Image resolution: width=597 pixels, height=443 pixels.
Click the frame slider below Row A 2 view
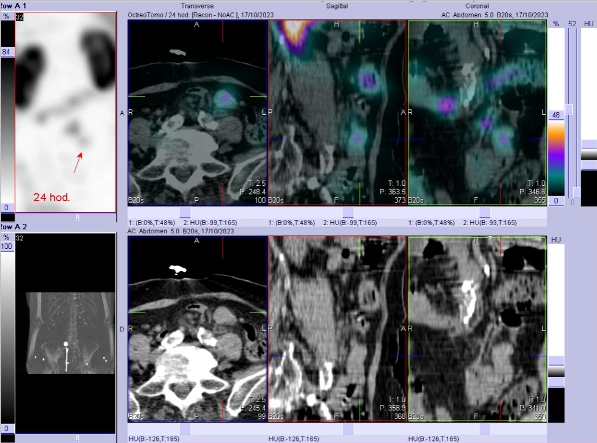[77, 438]
